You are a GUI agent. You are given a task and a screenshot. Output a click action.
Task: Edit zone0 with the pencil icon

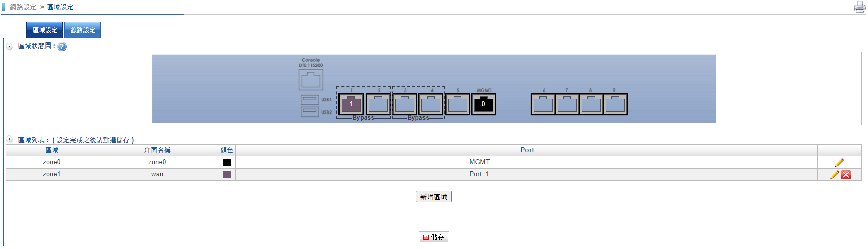click(839, 163)
